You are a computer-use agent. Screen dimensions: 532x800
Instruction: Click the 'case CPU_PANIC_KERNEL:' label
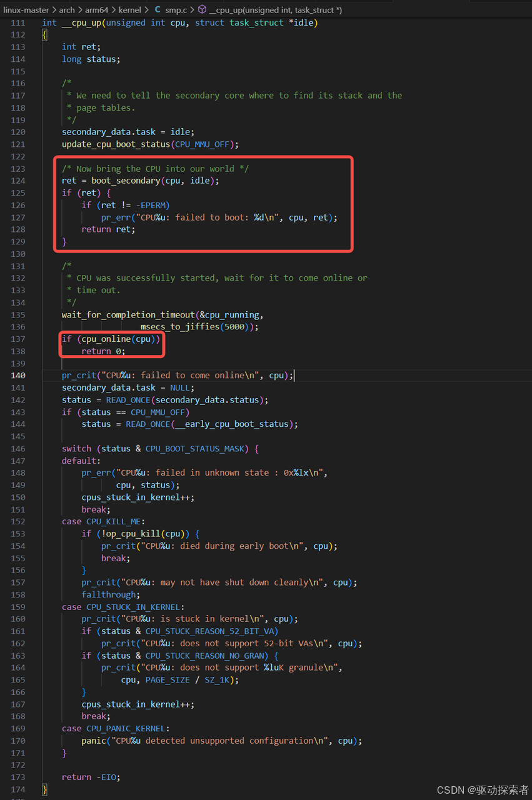(116, 729)
